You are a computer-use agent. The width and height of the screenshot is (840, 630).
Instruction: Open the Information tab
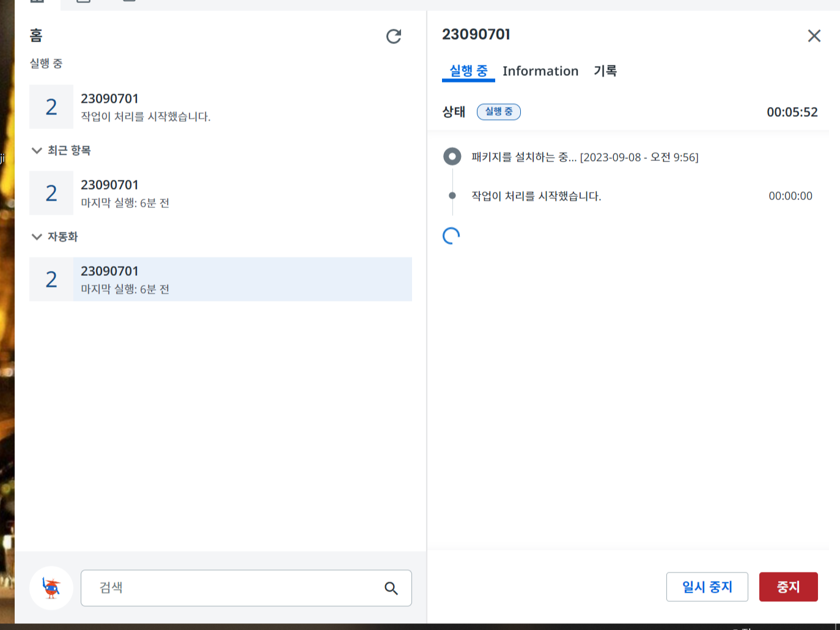point(540,71)
